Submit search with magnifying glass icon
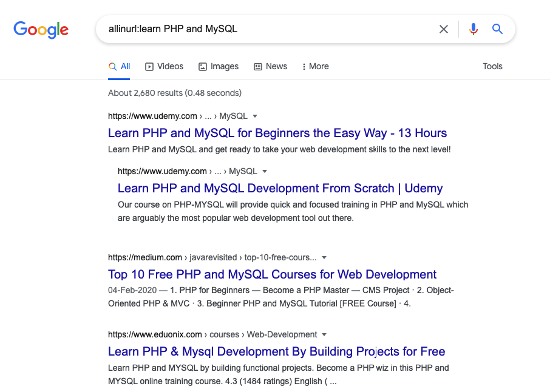This screenshot has width=550, height=392. point(497,29)
